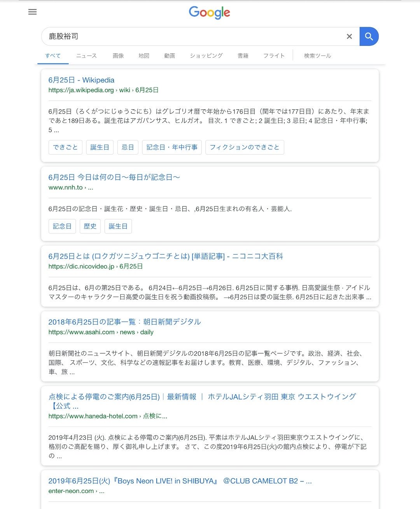The height and width of the screenshot is (509, 420).
Task: Click the nnh.to snippet about 記念日・誕生花
Action: (170, 209)
